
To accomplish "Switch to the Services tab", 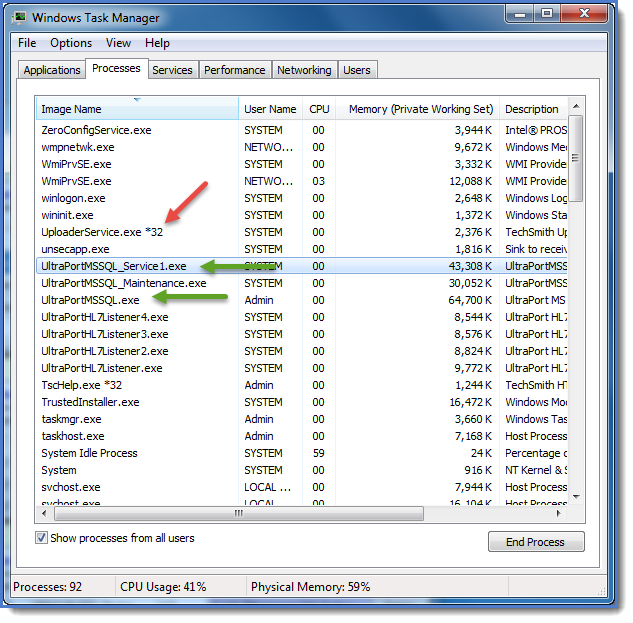I will (172, 70).
